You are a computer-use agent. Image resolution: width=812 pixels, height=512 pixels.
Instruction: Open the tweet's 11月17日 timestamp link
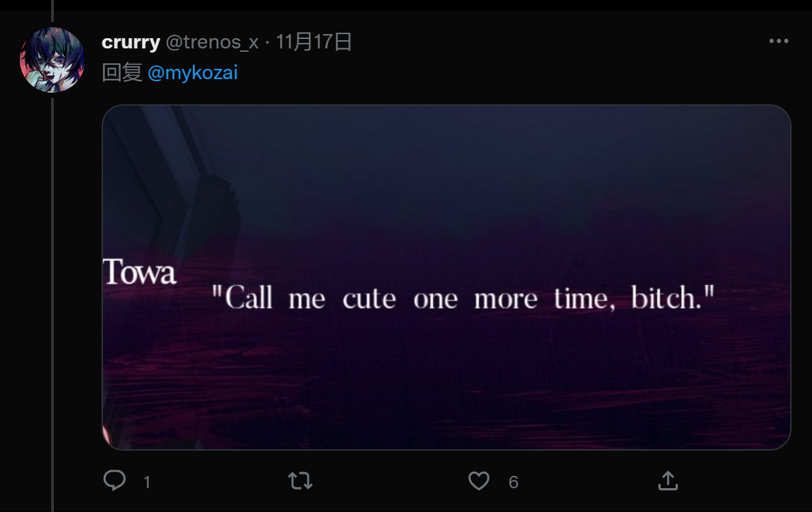[314, 42]
